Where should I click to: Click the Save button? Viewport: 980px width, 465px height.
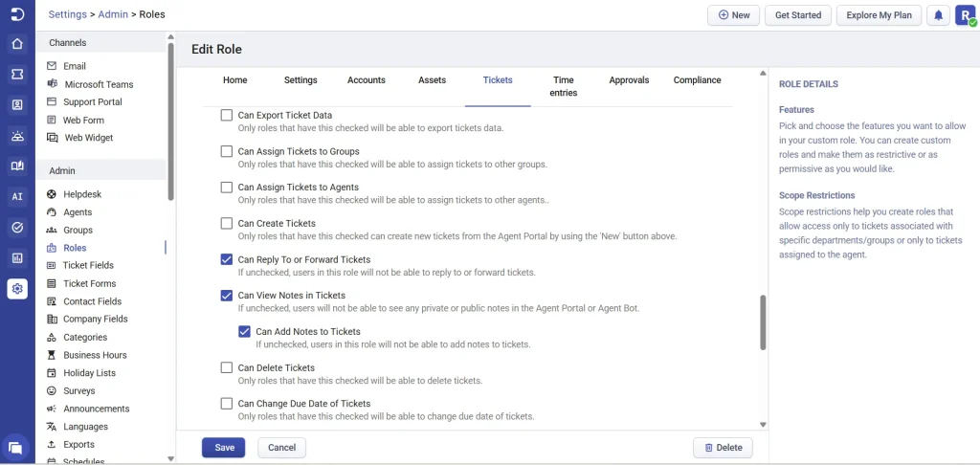[224, 448]
